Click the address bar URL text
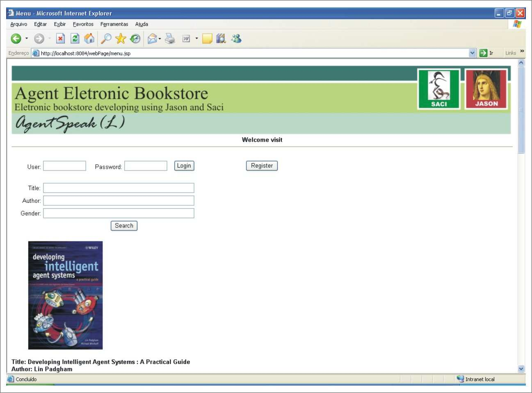 pos(86,53)
